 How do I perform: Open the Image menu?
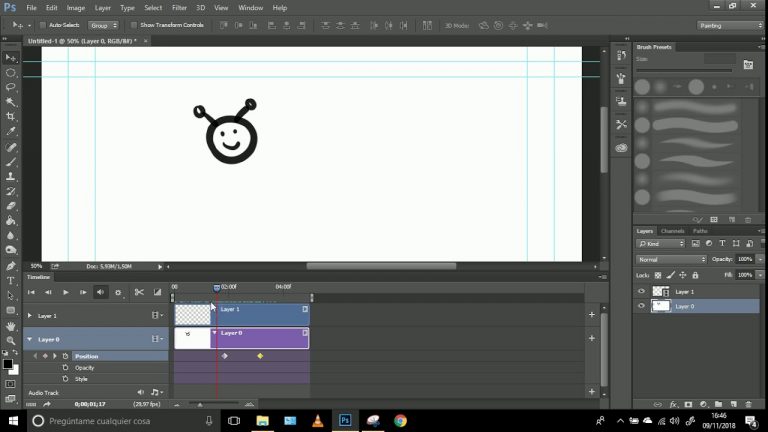75,8
